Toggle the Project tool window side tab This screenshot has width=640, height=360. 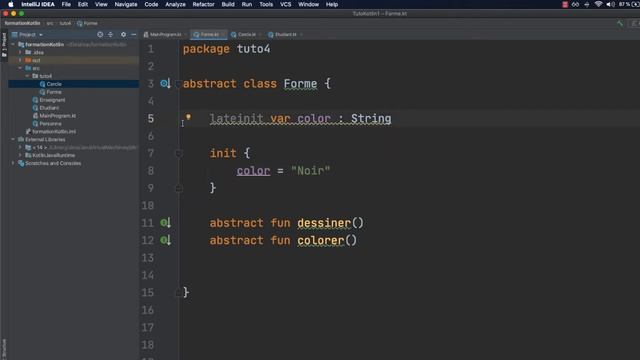coord(4,44)
